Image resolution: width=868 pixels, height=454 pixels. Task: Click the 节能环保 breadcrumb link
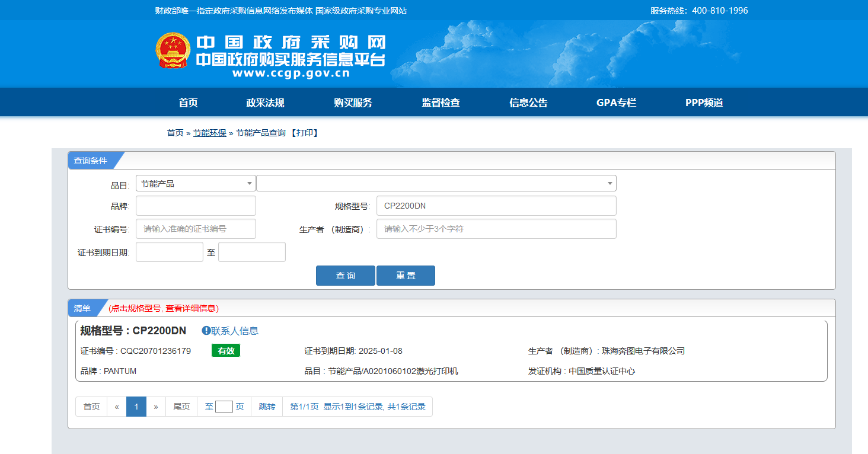(210, 133)
